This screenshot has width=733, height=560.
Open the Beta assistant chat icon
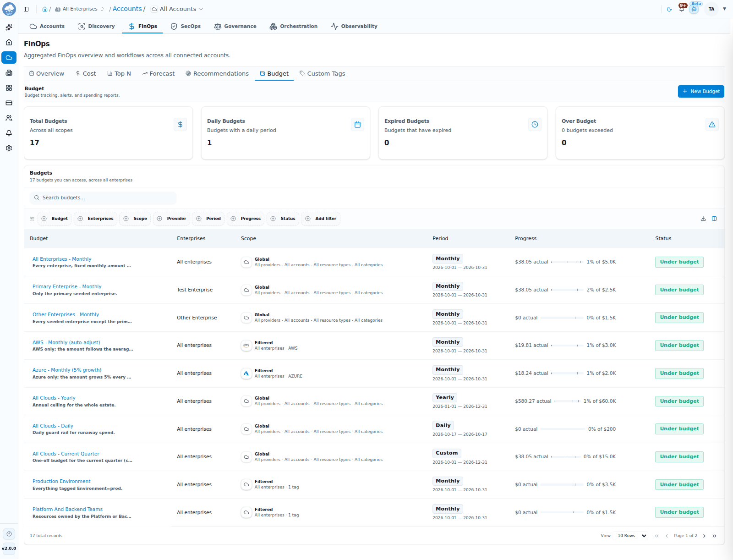(x=694, y=9)
